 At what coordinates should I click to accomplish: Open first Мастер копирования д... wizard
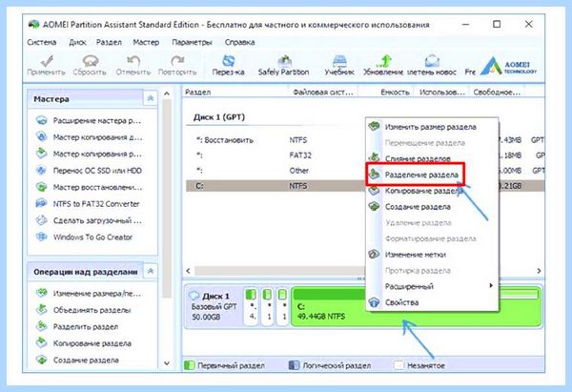pyautogui.click(x=89, y=137)
